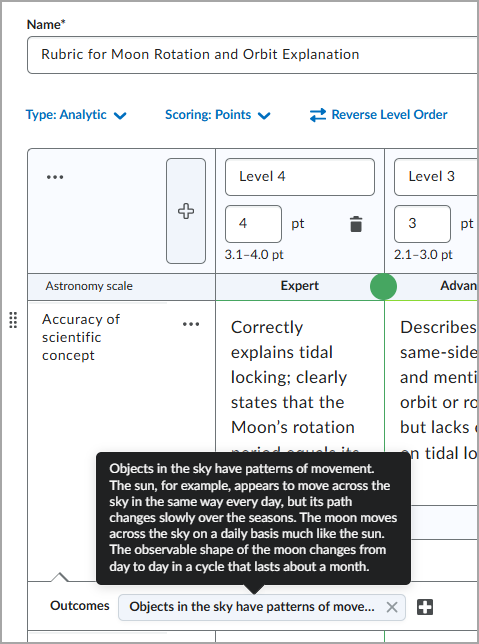479x644 pixels.
Task: Edit the Level 3 name field
Action: [x=436, y=177]
